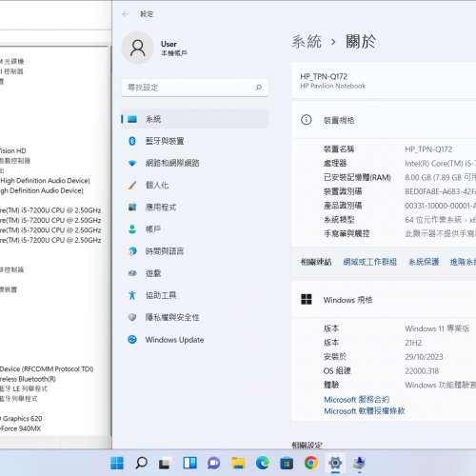Image resolution: width=476 pixels, height=476 pixels.
Task: Click the gaming controller icon
Action: tap(132, 273)
